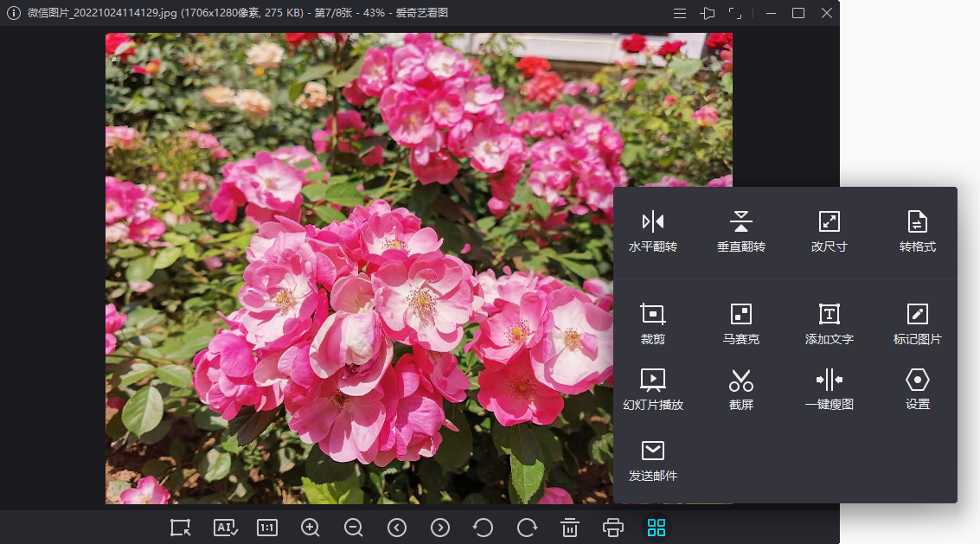Delete the image with the trash icon
The image size is (980, 544).
point(570,528)
